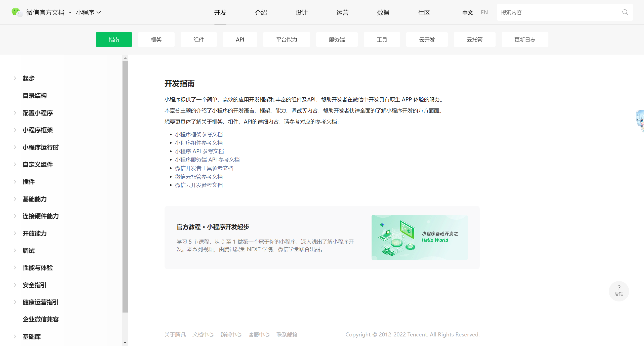
Task: Switch to the 云开发 section
Action: tap(427, 40)
